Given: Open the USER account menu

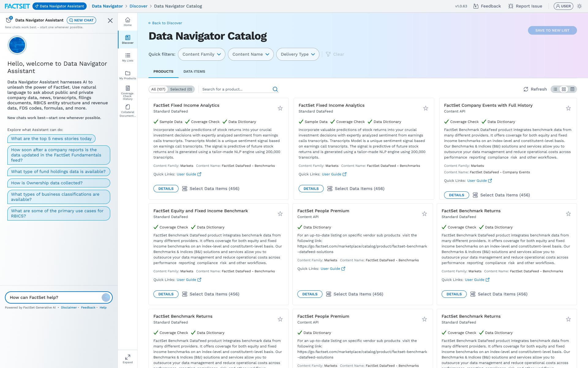Looking at the screenshot, I should [x=563, y=6].
